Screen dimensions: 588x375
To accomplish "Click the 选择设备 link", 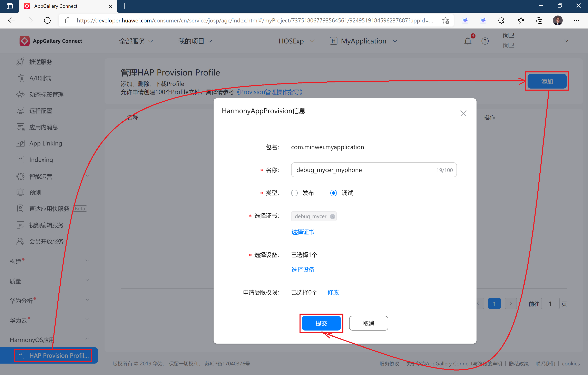I will 303,270.
